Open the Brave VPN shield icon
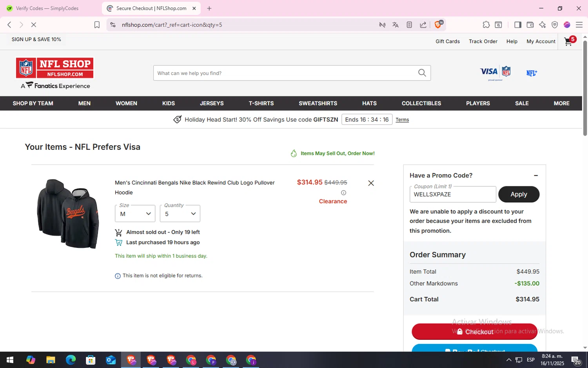Viewport: 588px width, 368px height. click(555, 25)
